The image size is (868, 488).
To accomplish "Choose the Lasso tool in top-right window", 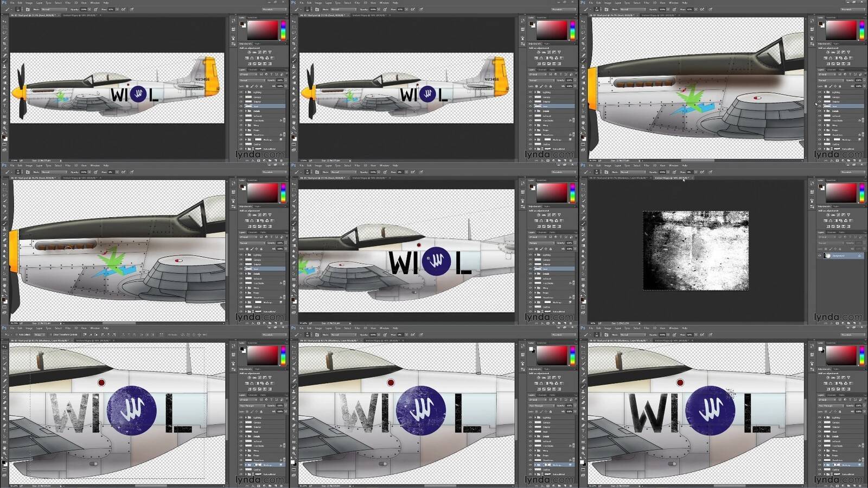I will point(583,33).
